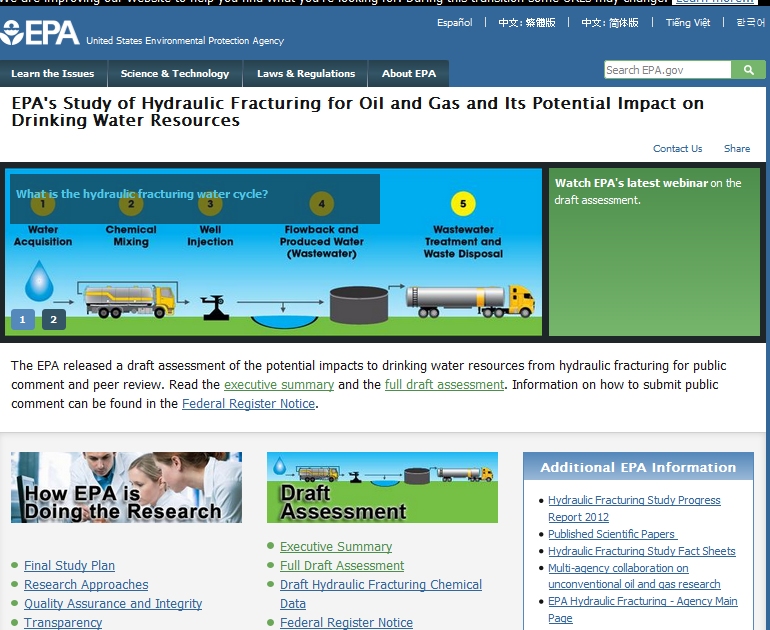The image size is (770, 630).
Task: Open Executive Summary in Draft Assessment list
Action: pyautogui.click(x=336, y=547)
